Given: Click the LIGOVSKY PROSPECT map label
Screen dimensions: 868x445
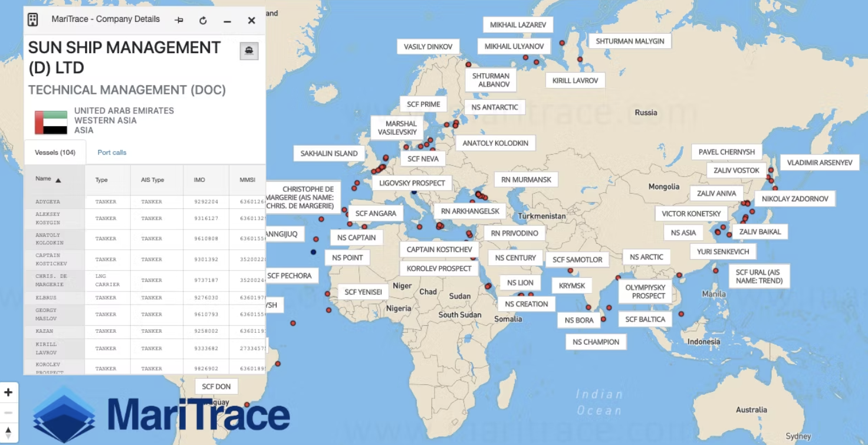Looking at the screenshot, I should pos(412,183).
